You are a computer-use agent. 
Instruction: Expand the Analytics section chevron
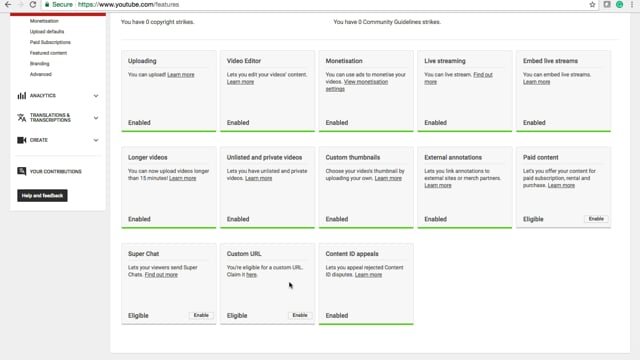click(96, 96)
